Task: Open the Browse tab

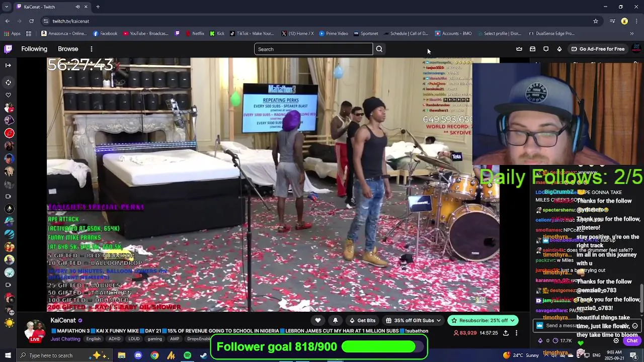Action: [x=68, y=49]
